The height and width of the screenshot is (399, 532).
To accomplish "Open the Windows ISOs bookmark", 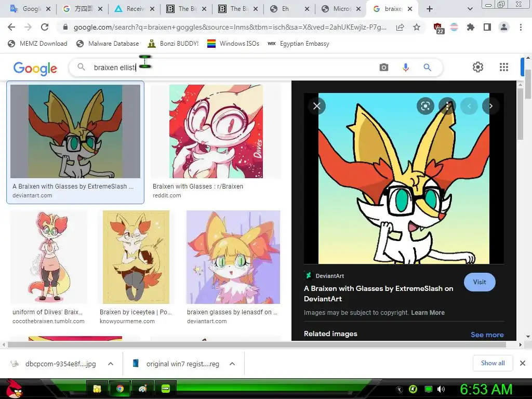I will (233, 44).
